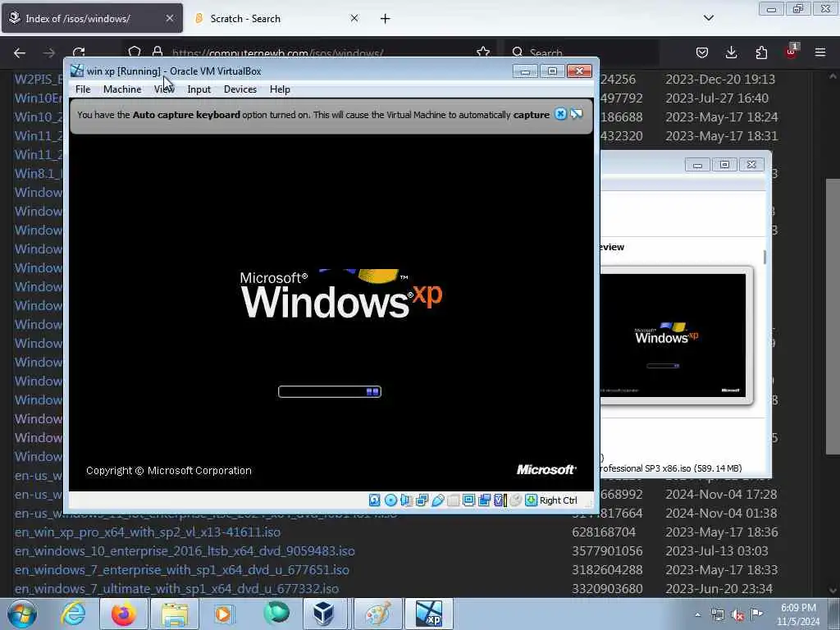This screenshot has width=840, height=630.
Task: Click the optical disc indicator in VirtualBox status bar
Action: tap(390, 500)
